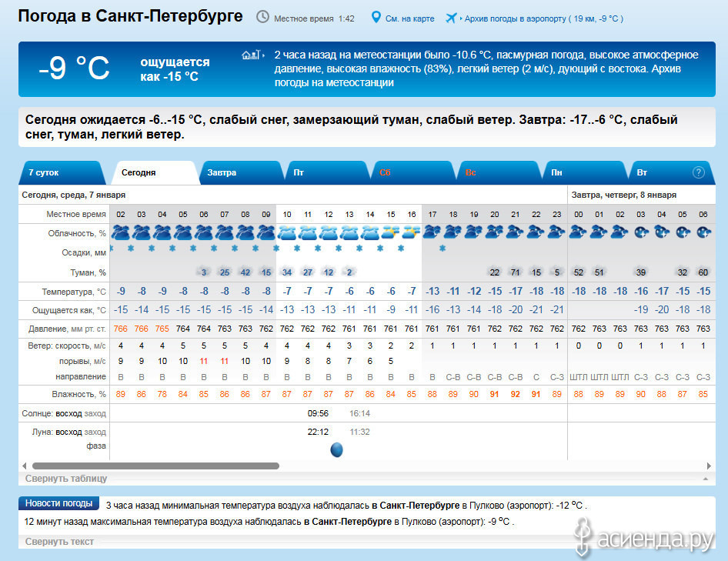Click collapse triangle right of Свернуть таблицу bar
728x561 pixels.
tap(704, 479)
